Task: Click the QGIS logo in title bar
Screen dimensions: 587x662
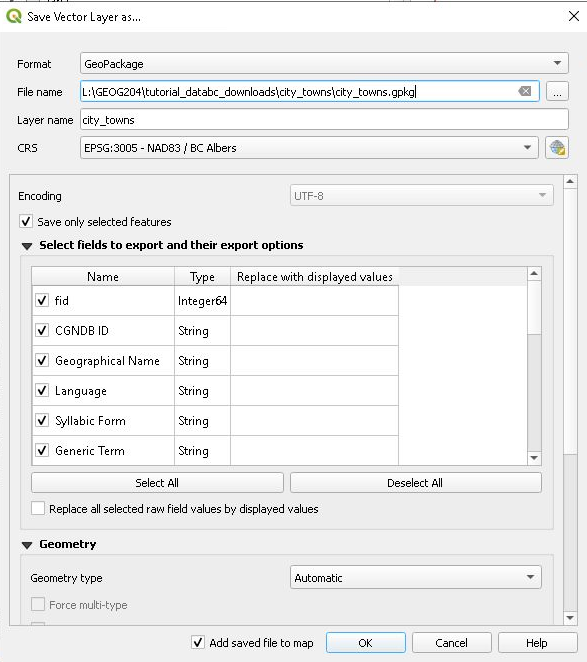Action: 14,16
